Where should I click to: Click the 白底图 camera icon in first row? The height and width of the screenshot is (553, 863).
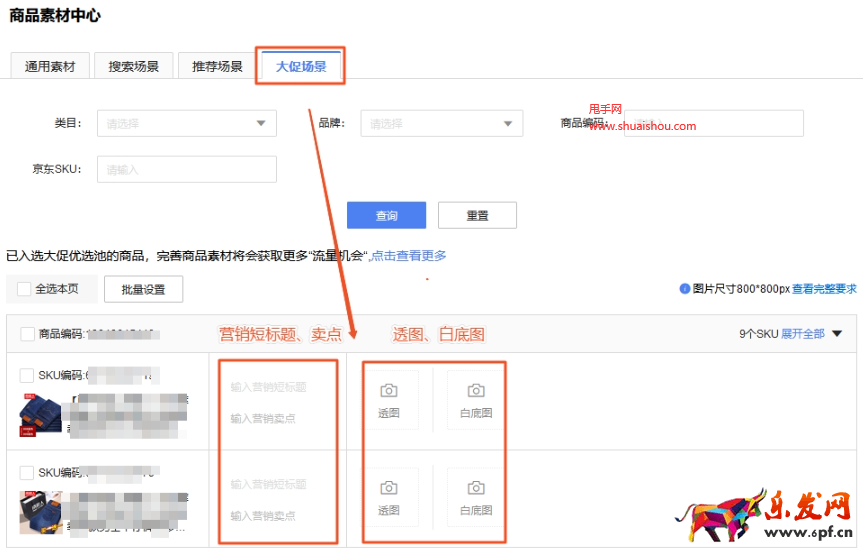click(476, 391)
